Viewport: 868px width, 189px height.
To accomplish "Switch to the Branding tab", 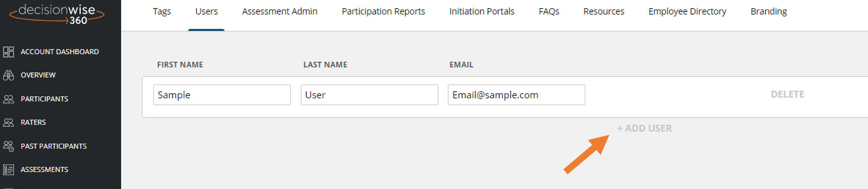I will (769, 11).
